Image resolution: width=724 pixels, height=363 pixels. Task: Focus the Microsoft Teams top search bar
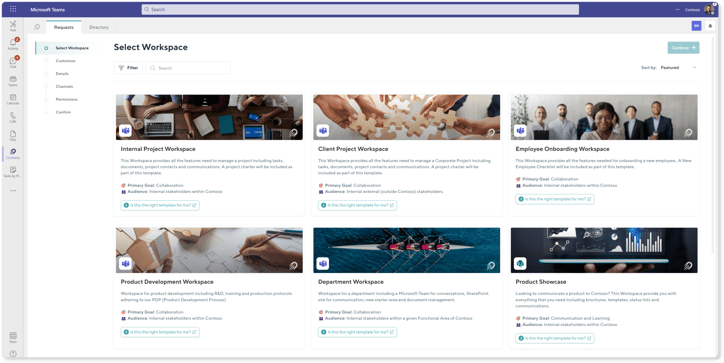[x=360, y=9]
